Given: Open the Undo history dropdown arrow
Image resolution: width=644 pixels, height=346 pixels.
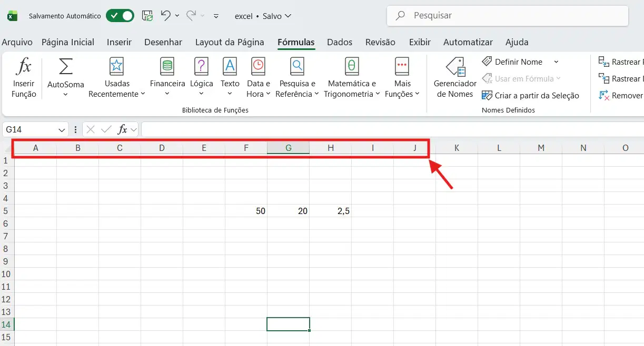Looking at the screenshot, I should pyautogui.click(x=177, y=16).
